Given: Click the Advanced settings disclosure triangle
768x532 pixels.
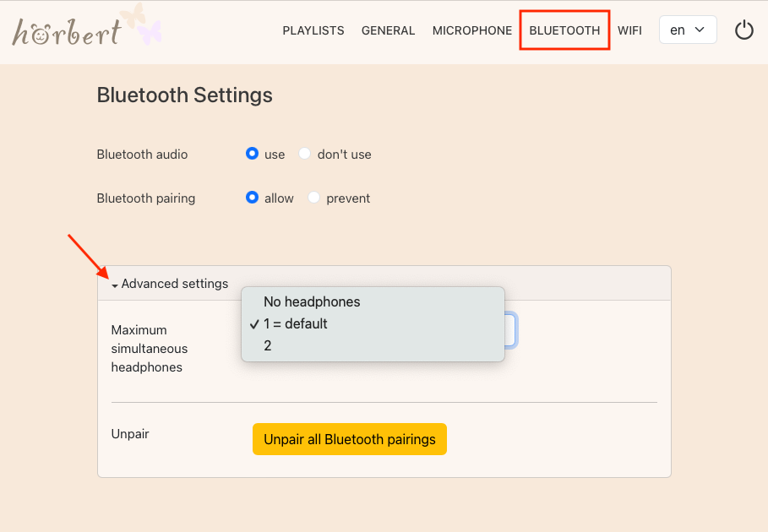Looking at the screenshot, I should click(x=115, y=285).
